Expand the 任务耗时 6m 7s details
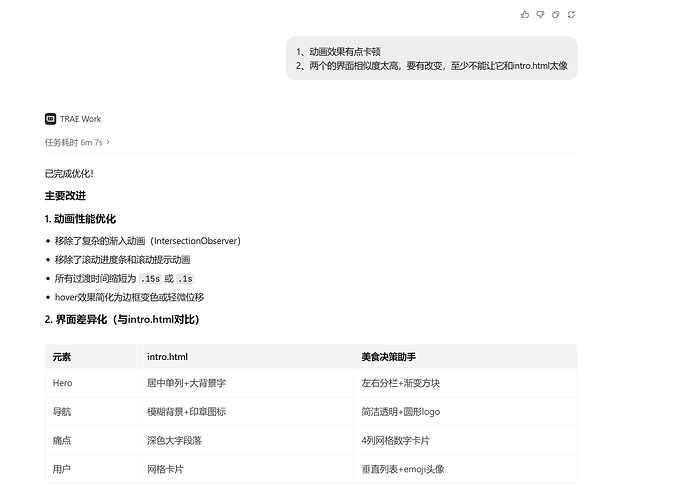 77,142
